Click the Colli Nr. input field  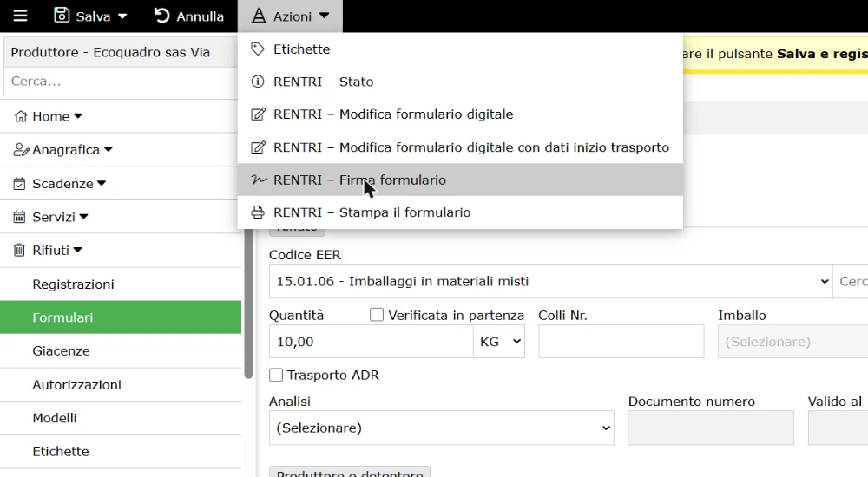coord(621,342)
